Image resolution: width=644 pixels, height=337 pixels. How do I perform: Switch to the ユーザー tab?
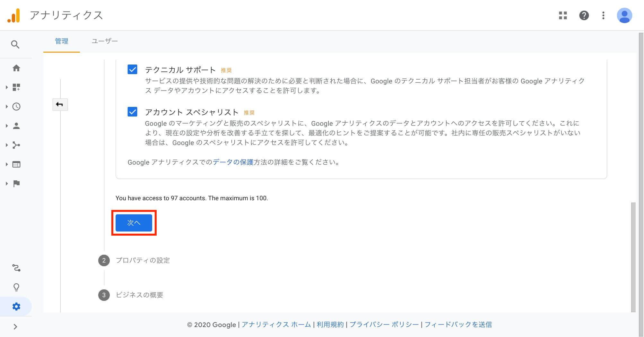[105, 41]
